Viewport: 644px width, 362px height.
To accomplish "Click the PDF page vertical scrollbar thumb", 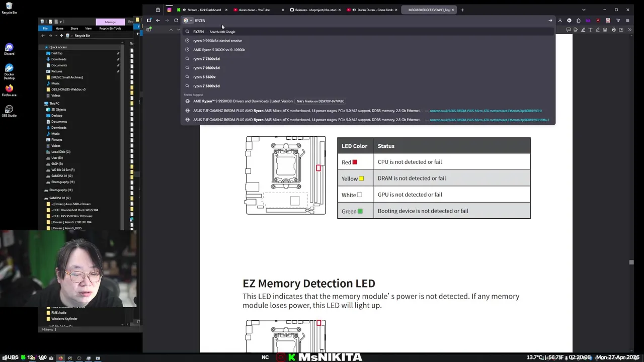I will point(631,262).
